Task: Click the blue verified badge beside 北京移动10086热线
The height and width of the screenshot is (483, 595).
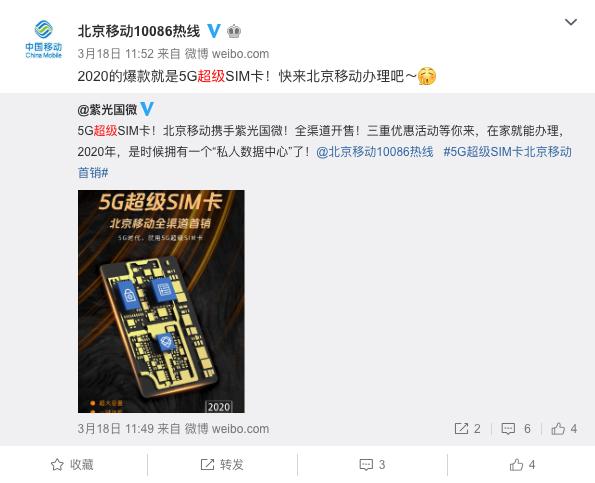Action: [214, 31]
